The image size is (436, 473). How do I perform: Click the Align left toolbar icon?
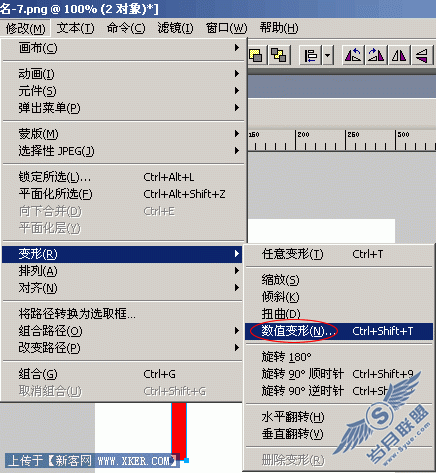point(311,55)
